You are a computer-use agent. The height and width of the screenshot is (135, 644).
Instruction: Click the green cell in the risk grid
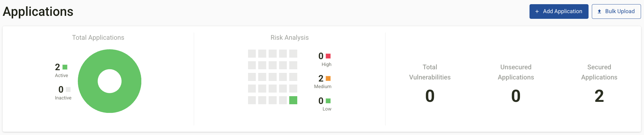pos(293,100)
